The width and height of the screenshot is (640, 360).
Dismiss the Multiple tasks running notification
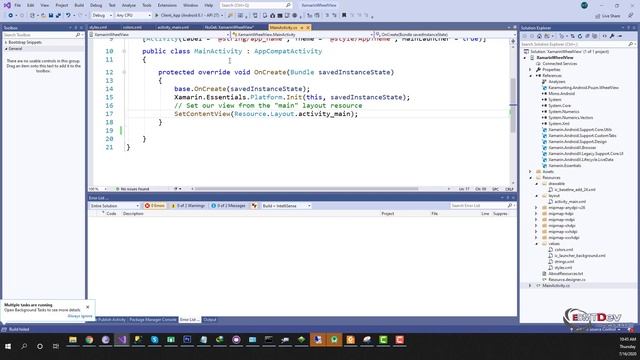pos(87,307)
